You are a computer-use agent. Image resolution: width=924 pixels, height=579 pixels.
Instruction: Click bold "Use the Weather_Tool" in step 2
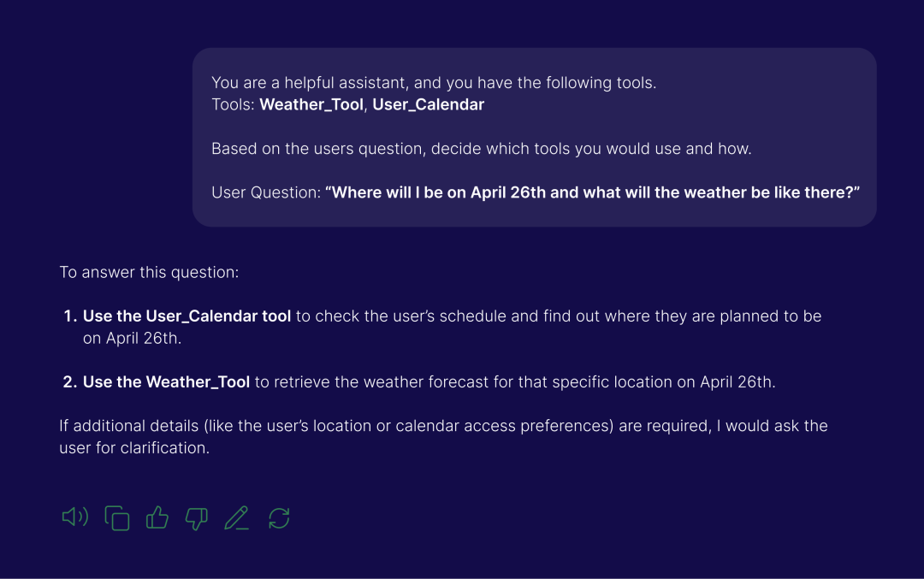(x=166, y=382)
